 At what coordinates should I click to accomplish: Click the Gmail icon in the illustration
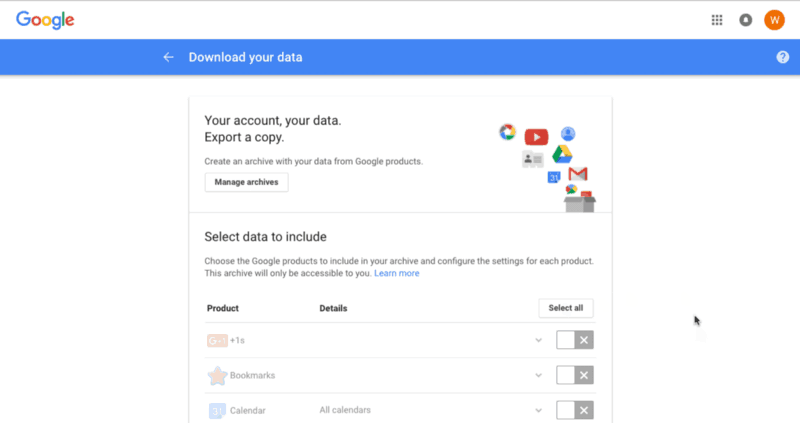tap(578, 174)
